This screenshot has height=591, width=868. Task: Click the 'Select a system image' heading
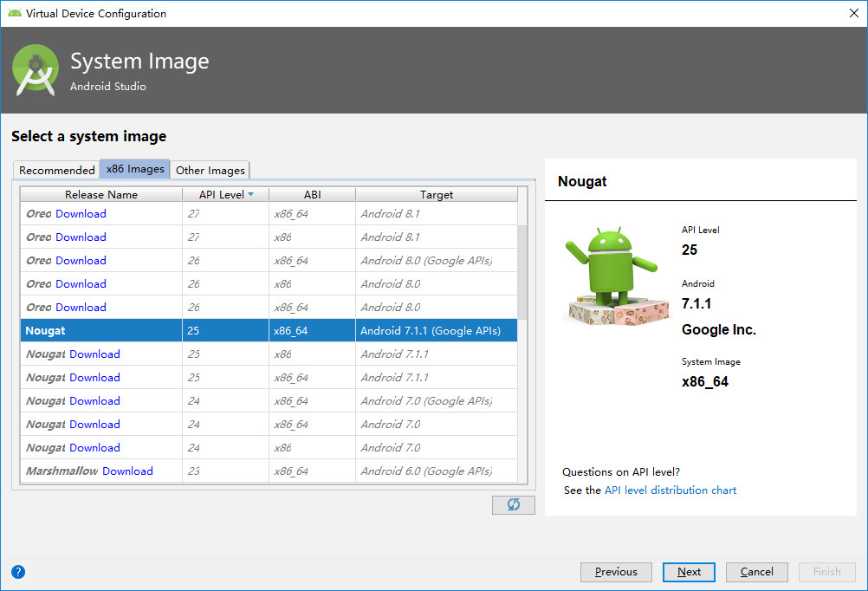click(x=88, y=136)
